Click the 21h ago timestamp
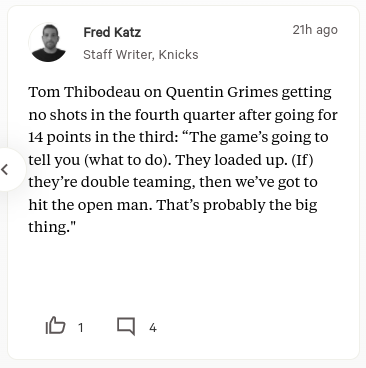This screenshot has width=366, height=368. pos(315,30)
